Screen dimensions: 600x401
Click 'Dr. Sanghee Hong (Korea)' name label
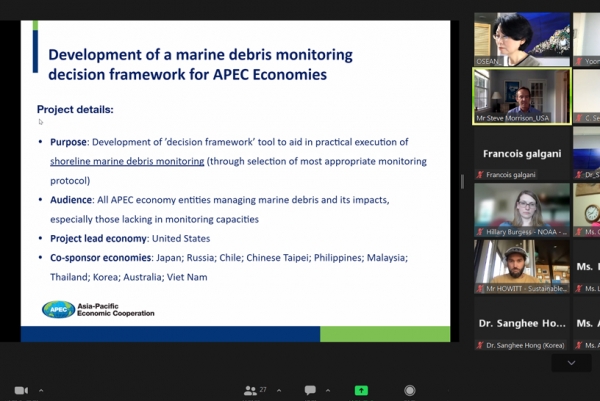[525, 346]
